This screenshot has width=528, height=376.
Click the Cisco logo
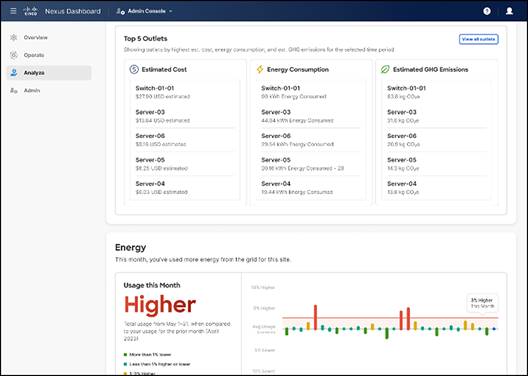[x=30, y=11]
